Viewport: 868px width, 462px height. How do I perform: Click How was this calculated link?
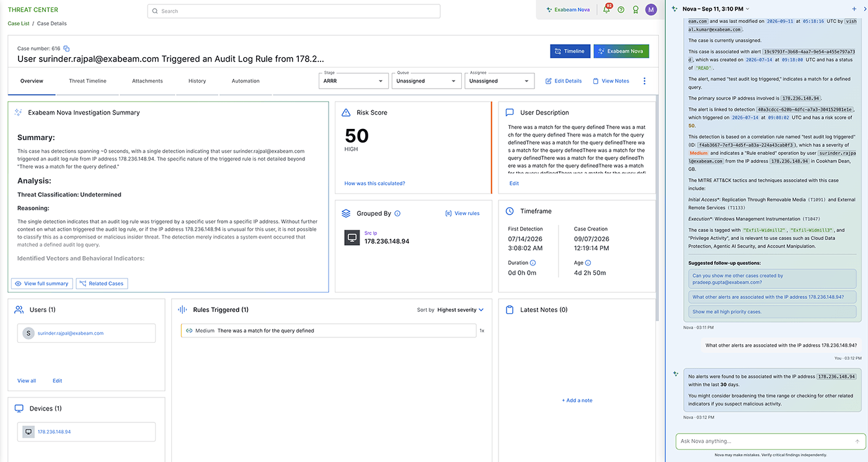coord(374,184)
